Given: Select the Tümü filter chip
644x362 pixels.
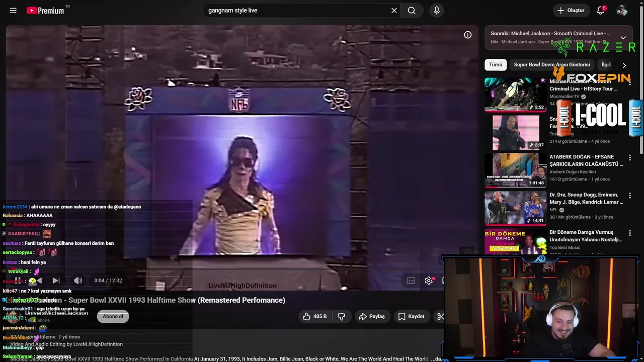Looking at the screenshot, I should point(496,65).
